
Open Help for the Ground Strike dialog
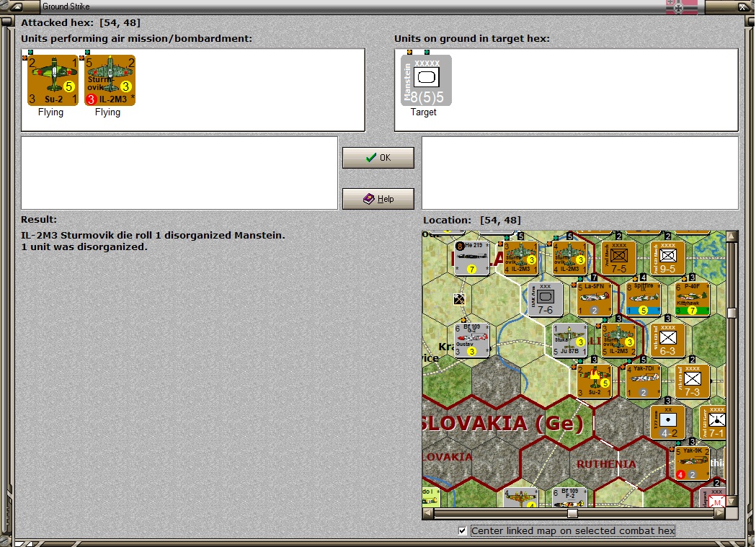(378, 199)
